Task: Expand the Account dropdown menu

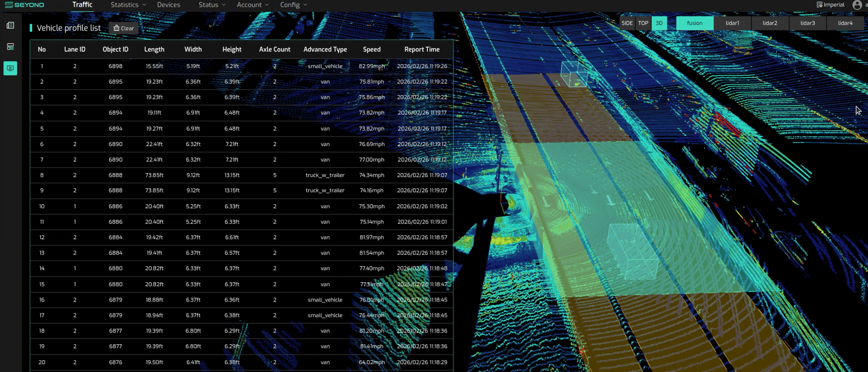Action: (253, 5)
